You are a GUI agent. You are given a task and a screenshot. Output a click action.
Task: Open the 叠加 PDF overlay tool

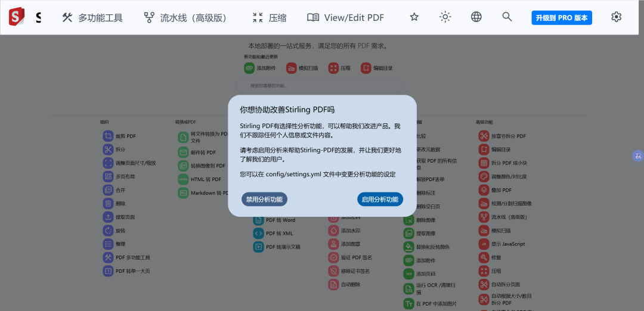495,191
